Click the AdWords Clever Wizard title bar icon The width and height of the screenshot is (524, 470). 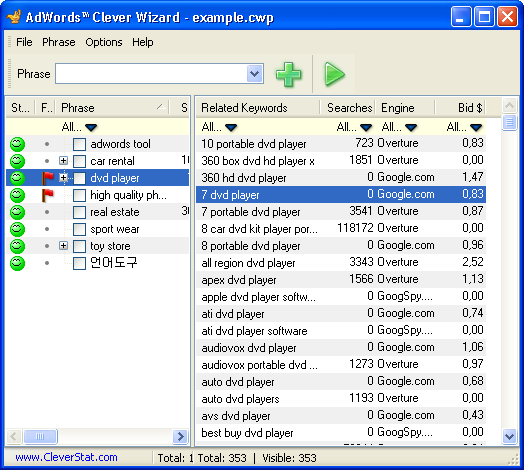(x=14, y=17)
